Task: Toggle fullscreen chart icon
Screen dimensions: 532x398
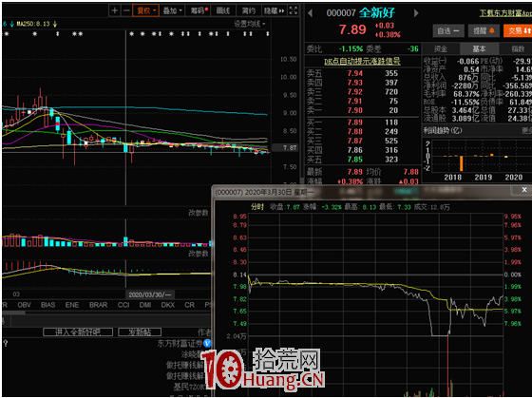Action: coord(294,10)
